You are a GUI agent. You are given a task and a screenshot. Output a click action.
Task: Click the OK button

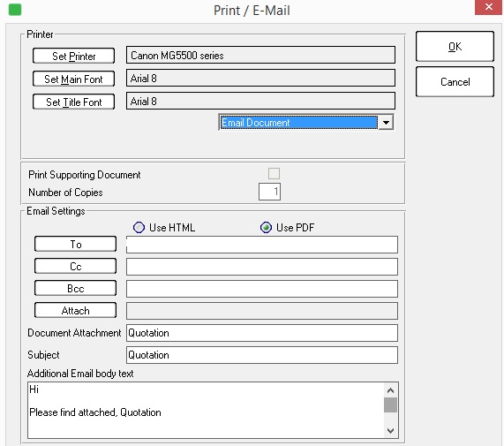click(x=455, y=47)
